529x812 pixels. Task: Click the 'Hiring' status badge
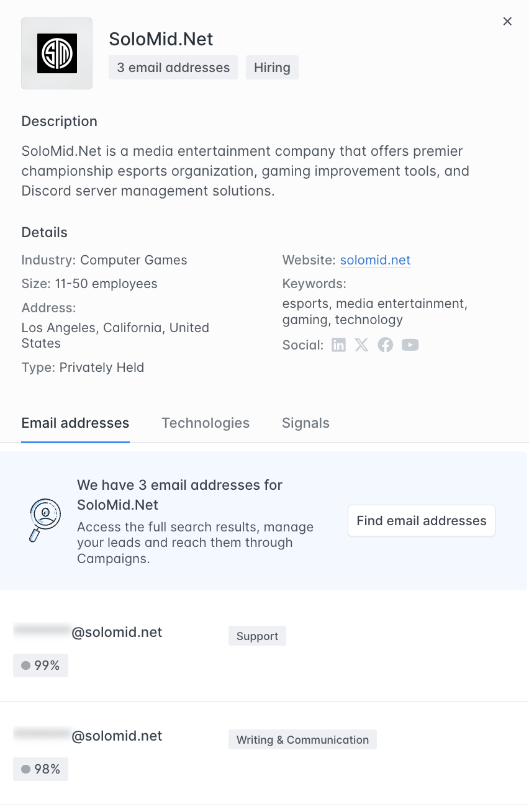tap(272, 67)
